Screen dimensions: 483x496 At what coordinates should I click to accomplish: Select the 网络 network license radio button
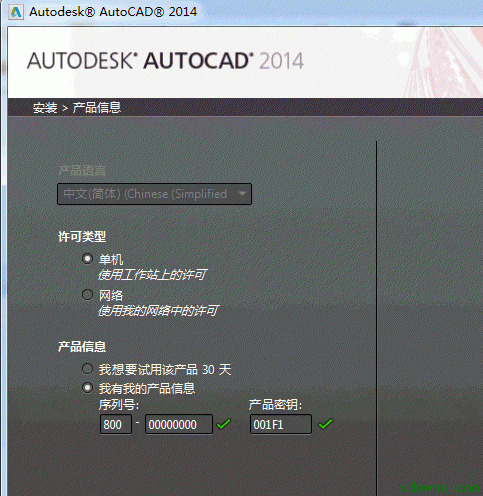coord(87,295)
